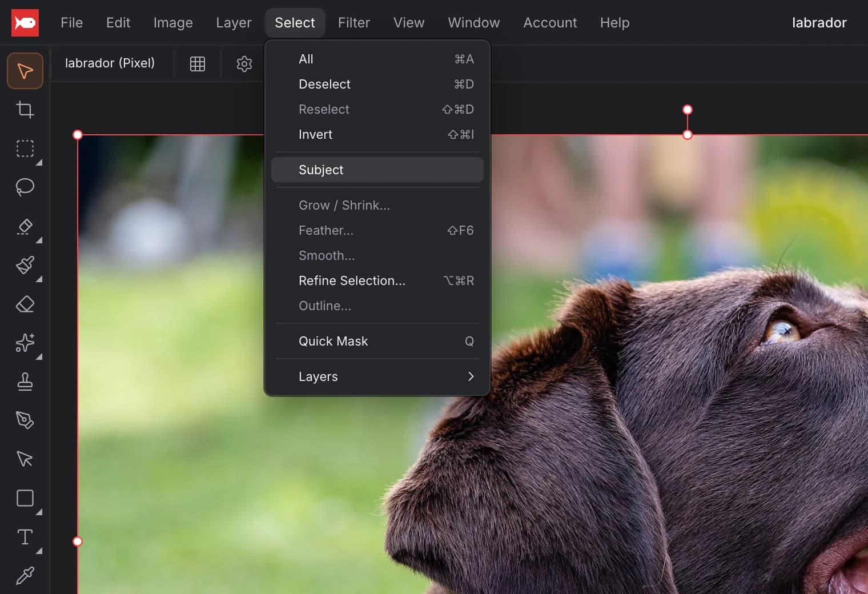The height and width of the screenshot is (594, 868).
Task: Click the labrador (Pixel) layer label
Action: tap(110, 63)
